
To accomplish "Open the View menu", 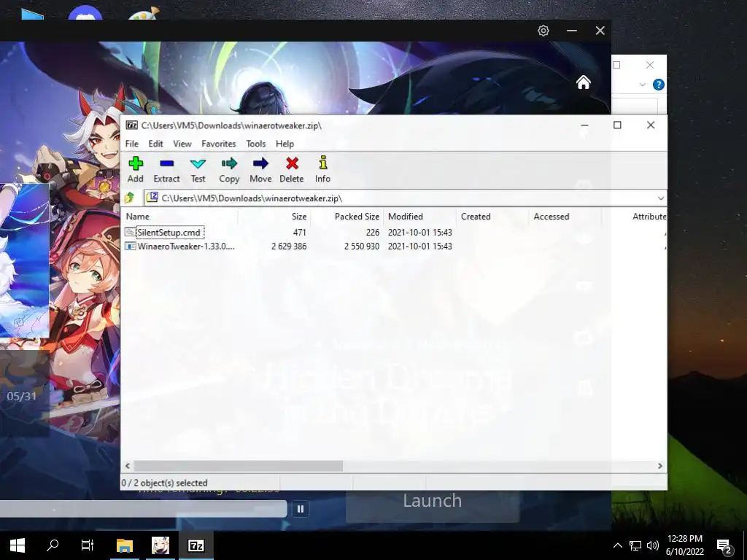I will click(182, 144).
